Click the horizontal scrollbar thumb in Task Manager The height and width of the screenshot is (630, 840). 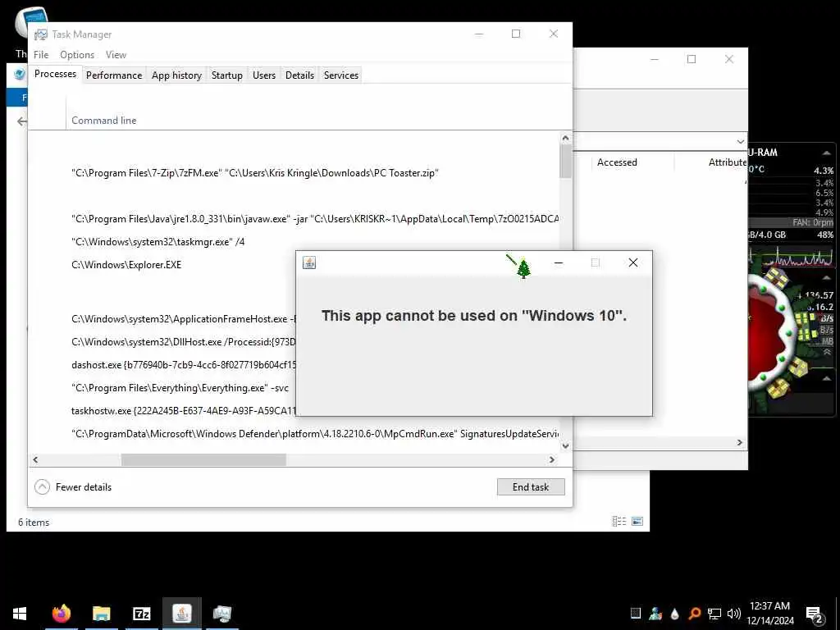[x=203, y=459]
